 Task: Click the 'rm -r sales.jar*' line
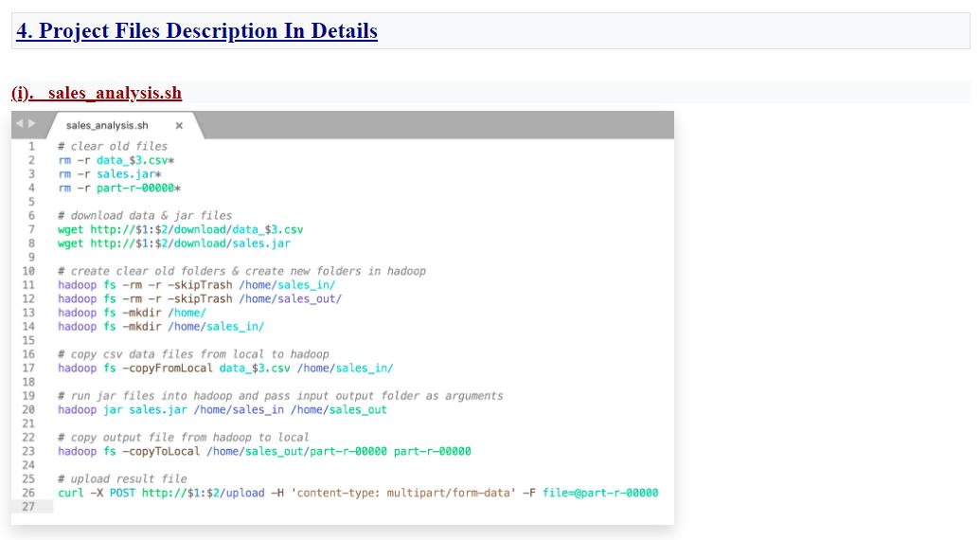(x=109, y=174)
